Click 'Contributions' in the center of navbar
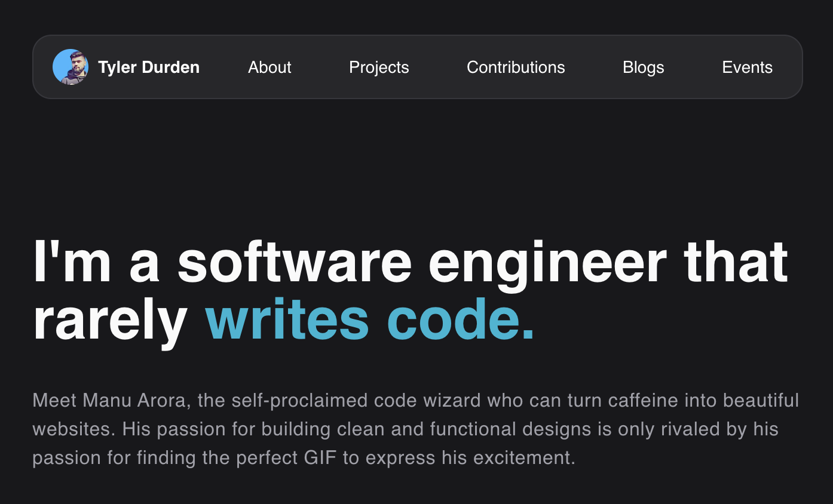The height and width of the screenshot is (504, 833). coord(516,67)
